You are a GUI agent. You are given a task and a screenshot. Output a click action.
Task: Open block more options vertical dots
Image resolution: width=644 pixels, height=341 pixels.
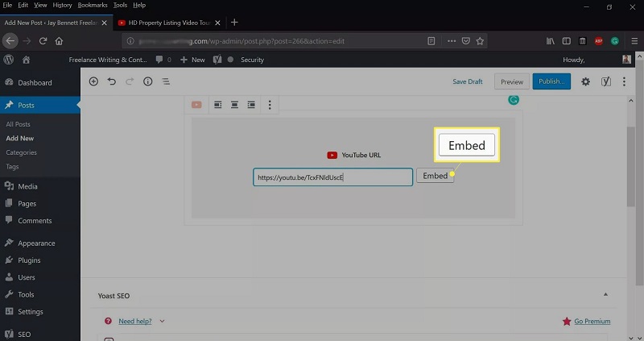click(x=270, y=105)
